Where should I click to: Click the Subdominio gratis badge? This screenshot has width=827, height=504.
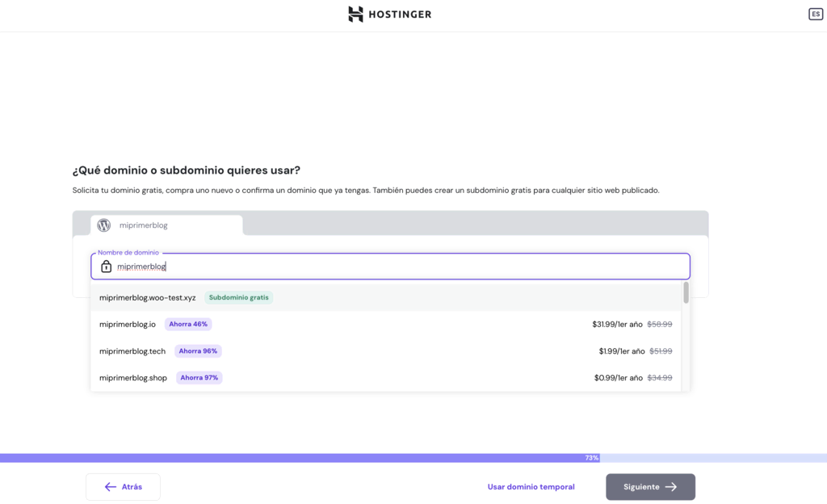pos(238,297)
